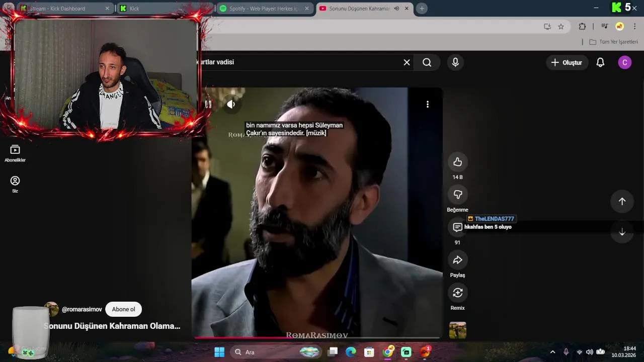Image resolution: width=644 pixels, height=362 pixels.
Task: Open Microsoft Edge from taskbar
Action: (x=351, y=352)
